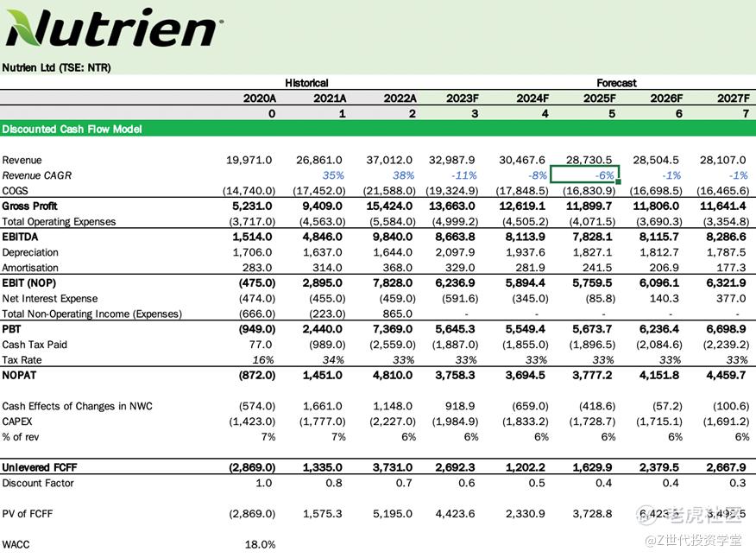756x558 pixels.
Task: Click the 2020A Cash Tax Paid 77.0
Action: pyautogui.click(x=261, y=345)
